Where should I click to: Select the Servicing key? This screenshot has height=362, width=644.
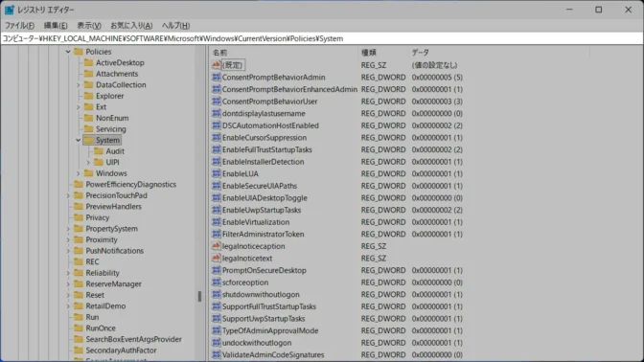[111, 129]
